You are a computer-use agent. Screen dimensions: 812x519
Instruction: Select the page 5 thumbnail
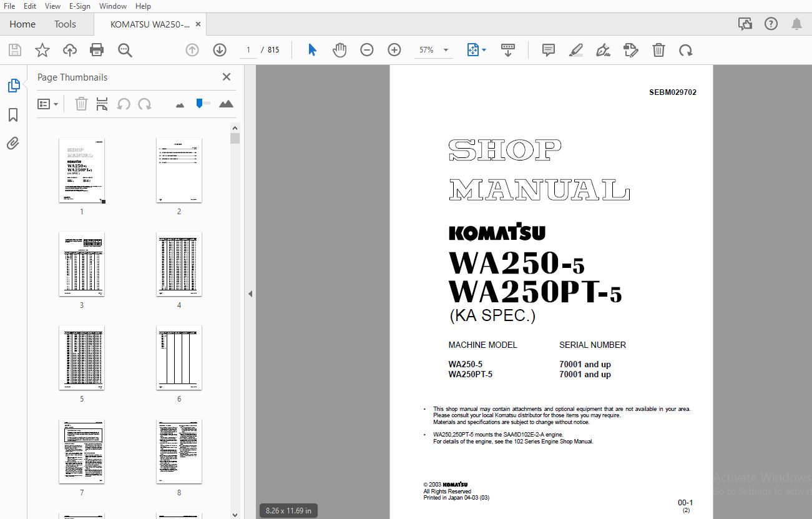82,358
